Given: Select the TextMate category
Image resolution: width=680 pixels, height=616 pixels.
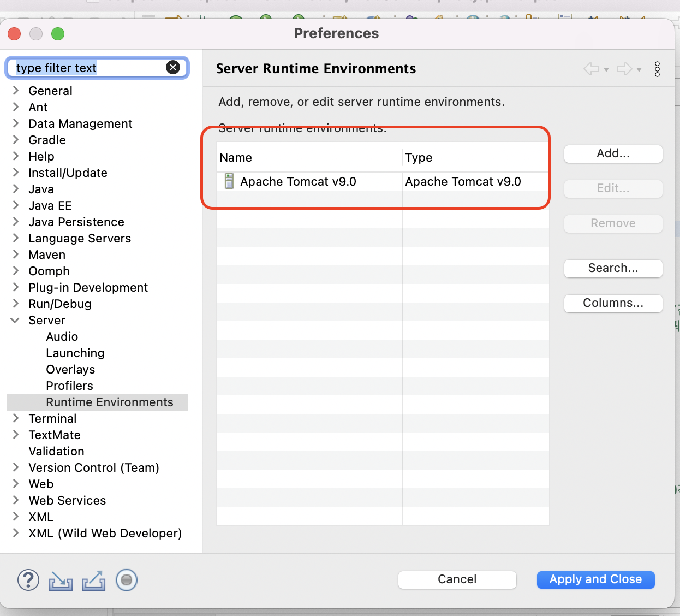Looking at the screenshot, I should tap(55, 435).
